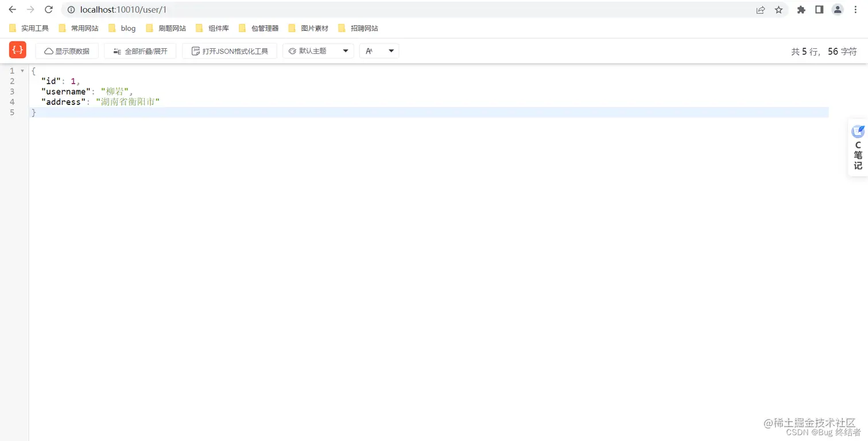Collapse the root object fold arrow on line 1

coord(22,71)
